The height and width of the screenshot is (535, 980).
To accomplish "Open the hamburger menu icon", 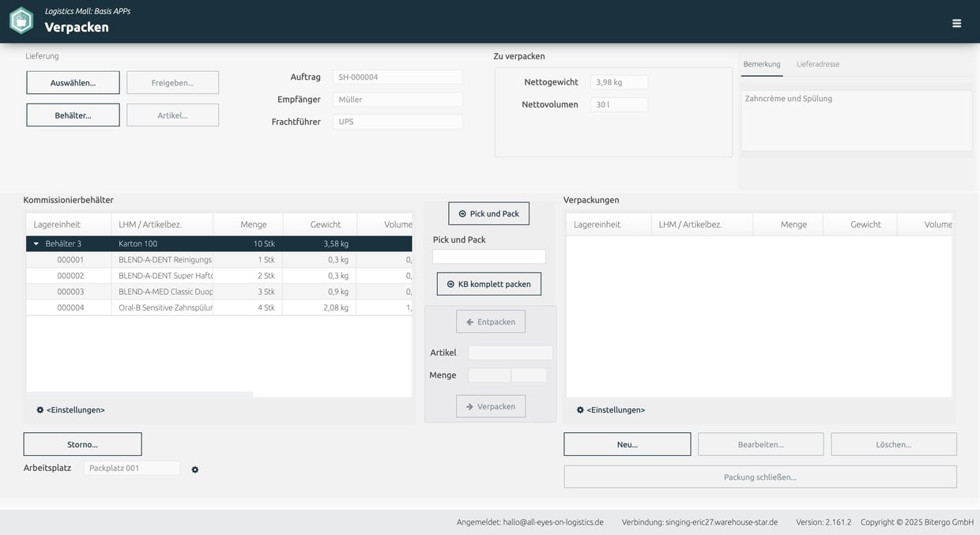I will click(x=956, y=23).
